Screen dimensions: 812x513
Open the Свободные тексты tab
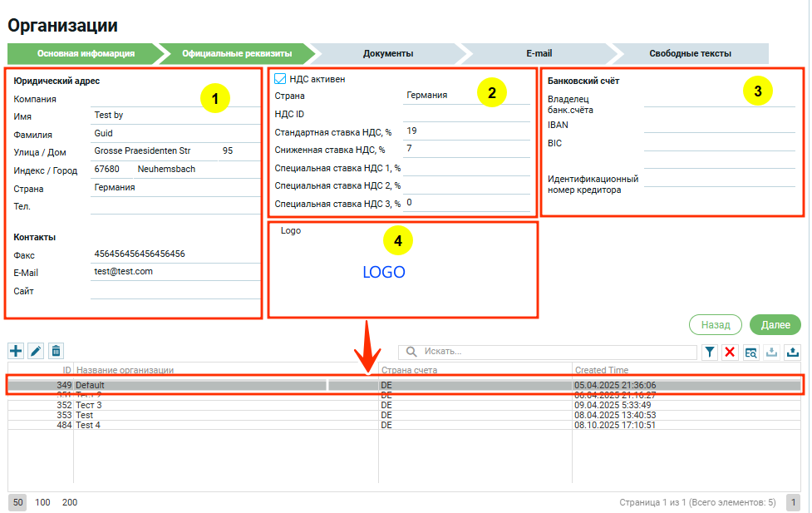point(690,53)
